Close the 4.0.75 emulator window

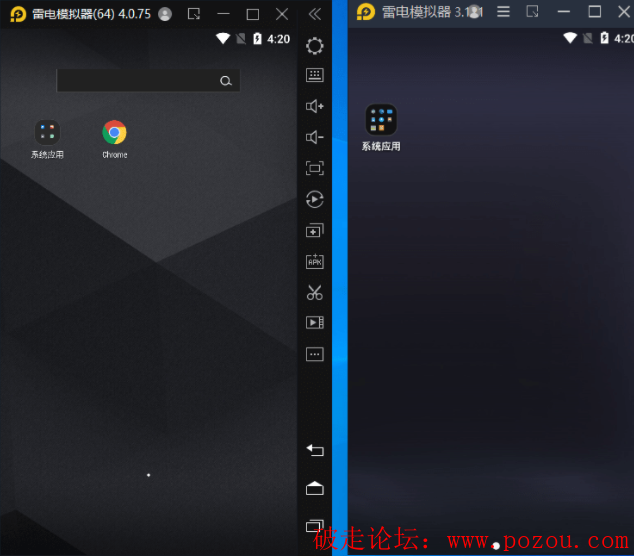(282, 15)
